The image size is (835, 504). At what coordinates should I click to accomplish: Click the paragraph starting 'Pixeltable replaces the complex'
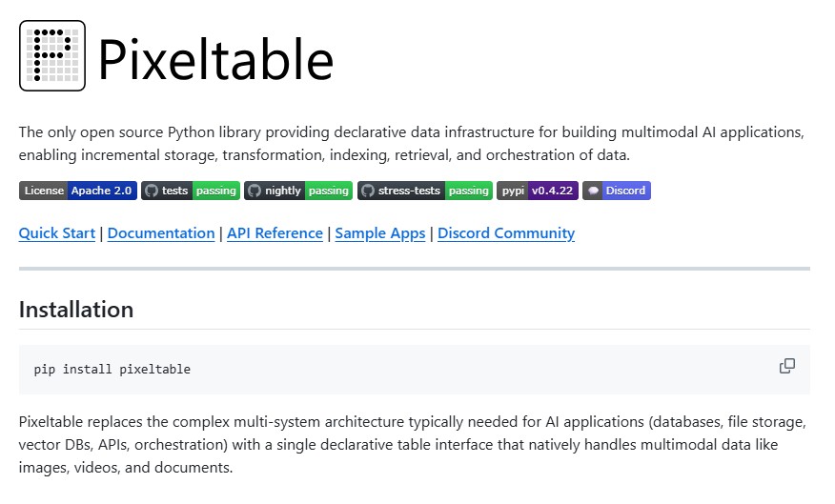413,444
